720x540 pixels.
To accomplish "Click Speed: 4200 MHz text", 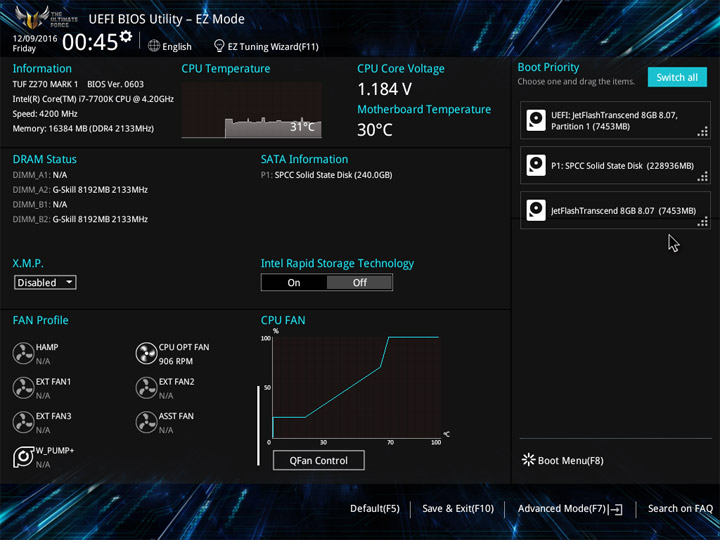I will (x=45, y=114).
